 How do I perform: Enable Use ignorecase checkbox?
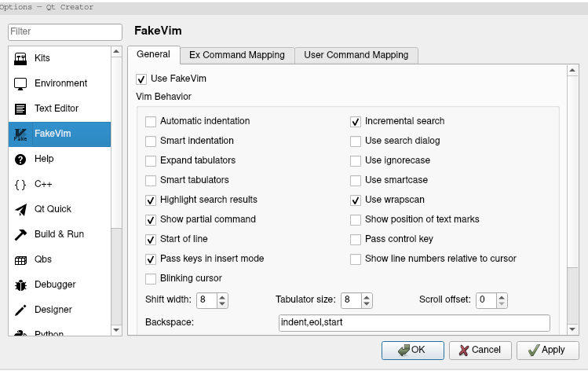(356, 160)
